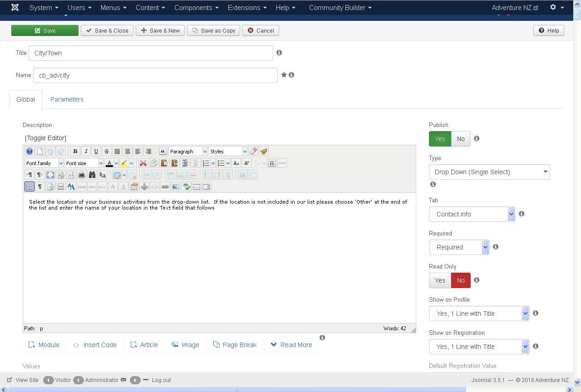
Task: Click the superscript icon
Action: (x=246, y=163)
